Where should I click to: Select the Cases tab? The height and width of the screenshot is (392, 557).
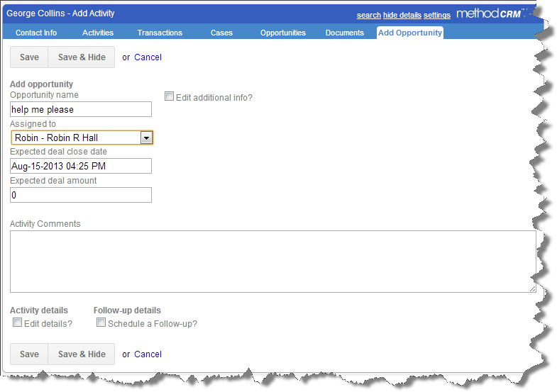[x=221, y=33]
